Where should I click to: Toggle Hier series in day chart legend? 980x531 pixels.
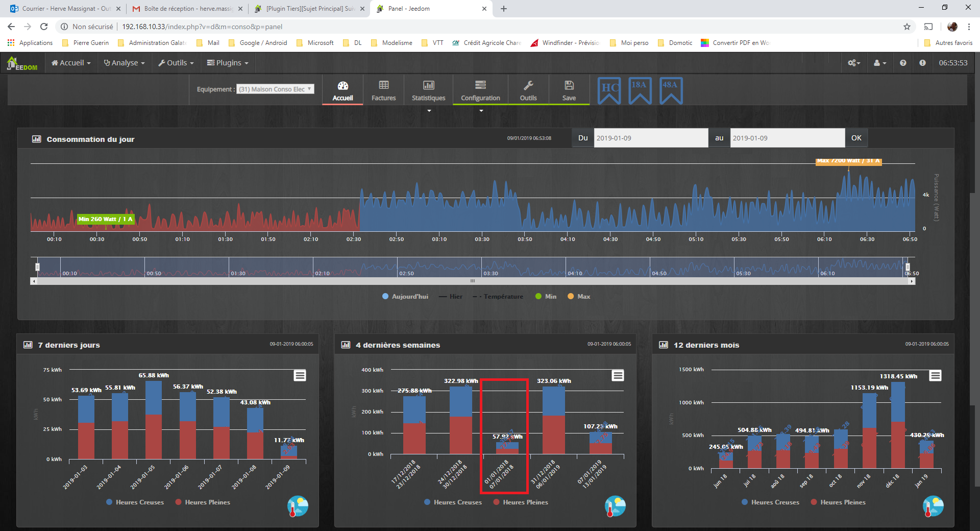point(451,297)
